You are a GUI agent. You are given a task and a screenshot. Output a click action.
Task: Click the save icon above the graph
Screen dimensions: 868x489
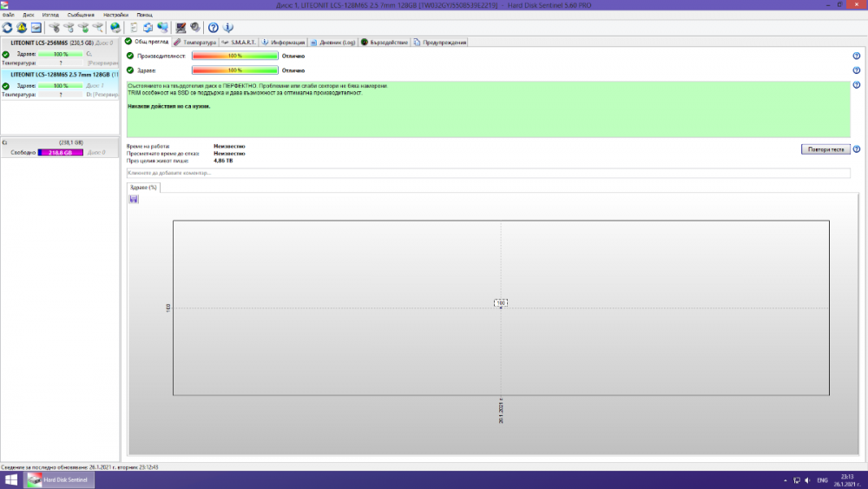(x=134, y=199)
